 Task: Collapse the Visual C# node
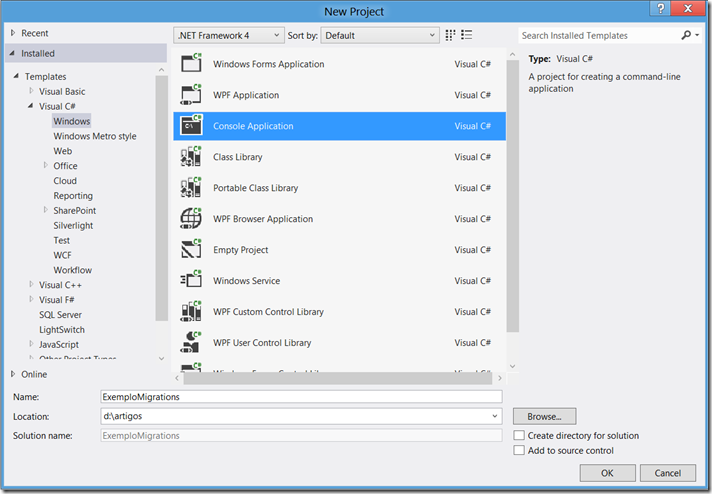click(x=30, y=106)
